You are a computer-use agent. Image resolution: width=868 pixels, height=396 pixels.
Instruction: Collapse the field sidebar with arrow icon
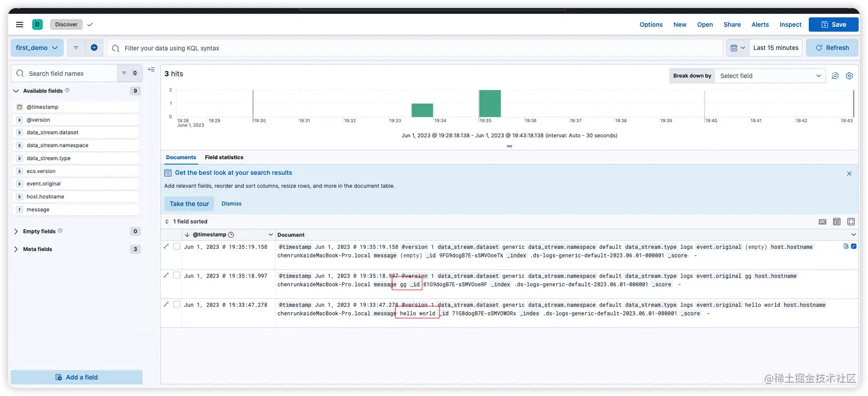click(x=152, y=70)
